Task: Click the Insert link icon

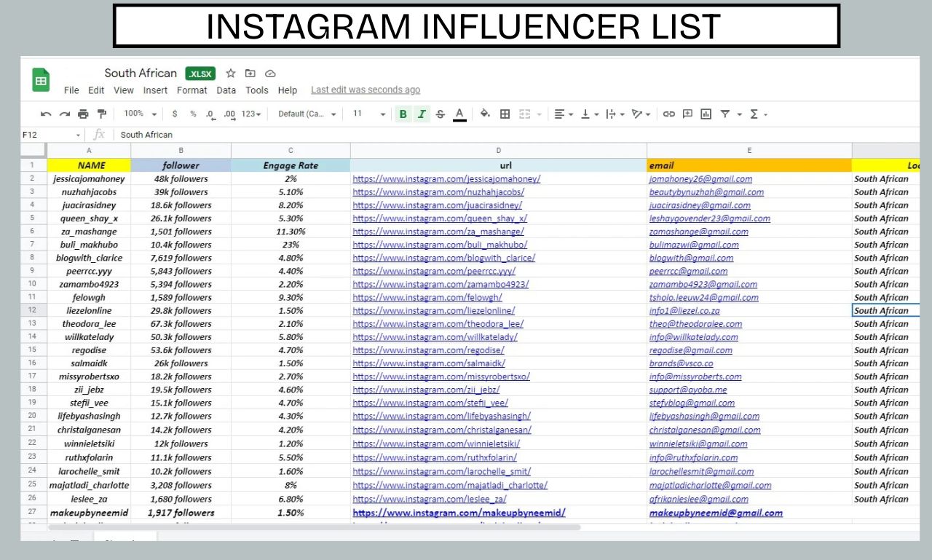Action: (669, 114)
